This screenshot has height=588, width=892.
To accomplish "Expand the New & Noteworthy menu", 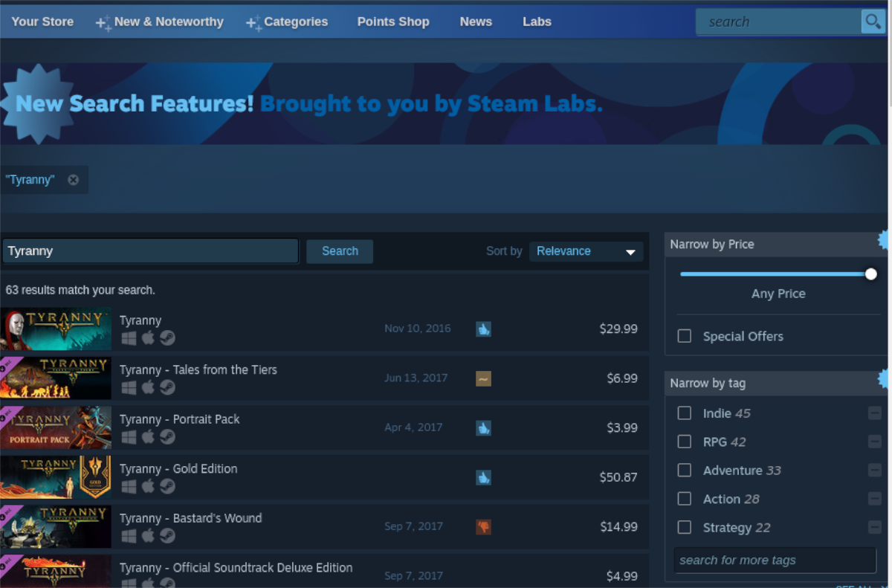I will point(160,22).
